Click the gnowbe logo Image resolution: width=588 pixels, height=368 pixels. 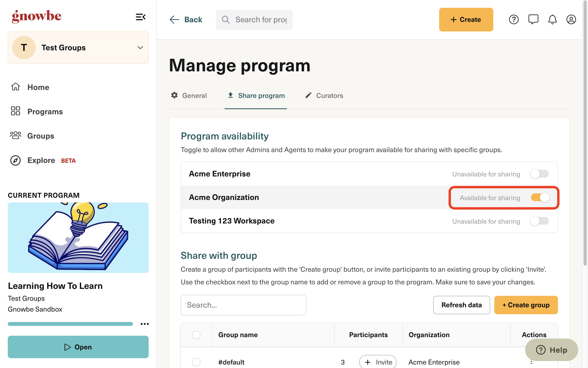(x=37, y=16)
